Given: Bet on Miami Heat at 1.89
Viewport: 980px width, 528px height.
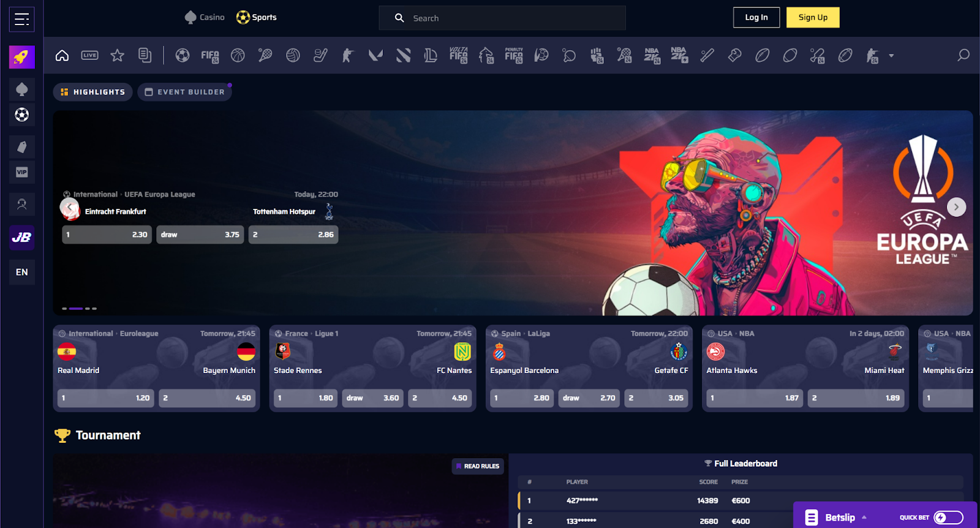Looking at the screenshot, I should (856, 398).
